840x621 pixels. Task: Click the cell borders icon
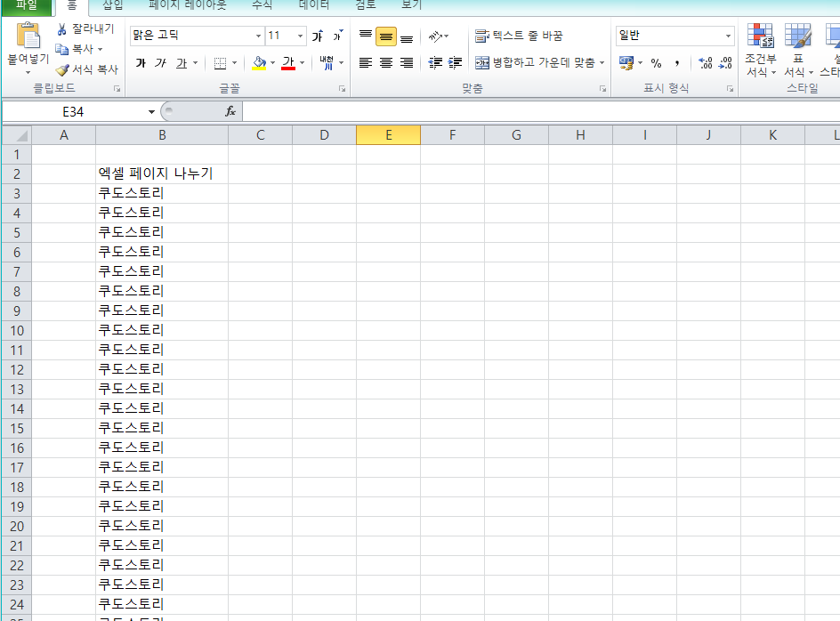point(220,63)
